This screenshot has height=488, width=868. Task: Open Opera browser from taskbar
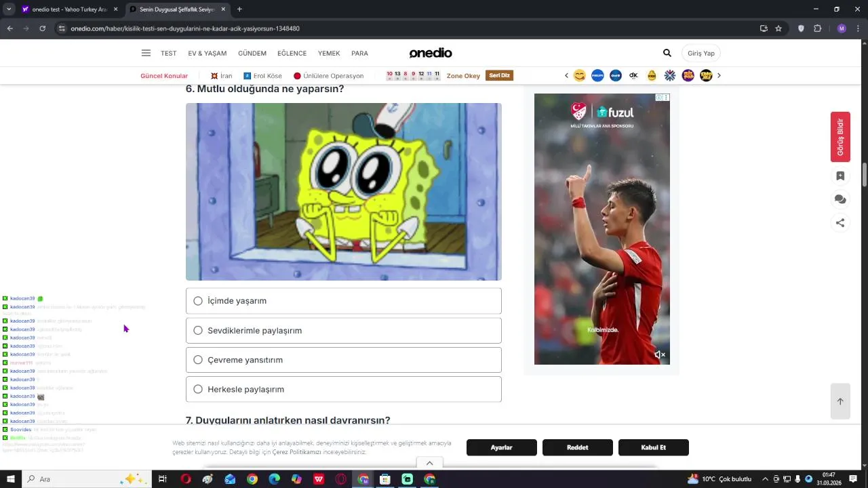(x=186, y=479)
